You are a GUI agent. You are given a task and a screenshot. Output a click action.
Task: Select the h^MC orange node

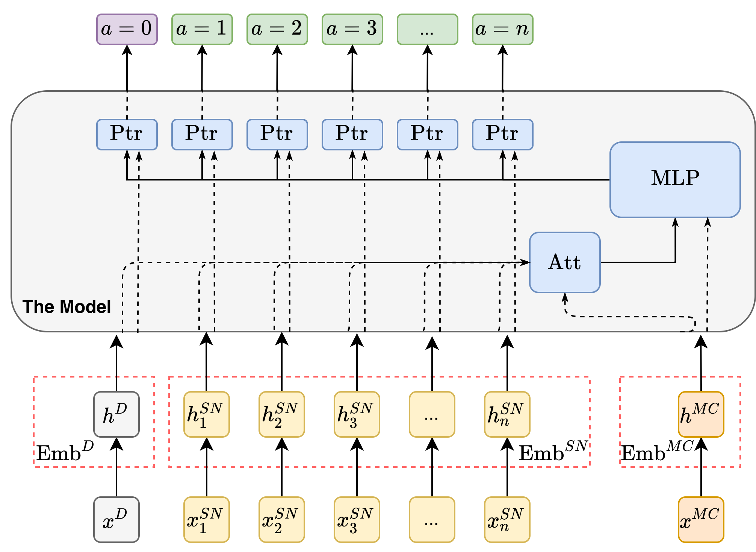click(x=701, y=414)
